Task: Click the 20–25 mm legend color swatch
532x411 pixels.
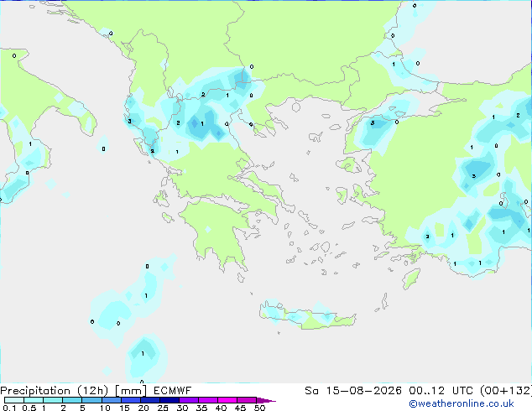Action: pos(149,400)
